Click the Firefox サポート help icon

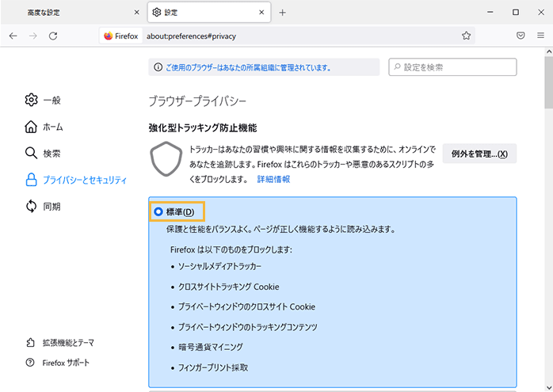click(31, 363)
